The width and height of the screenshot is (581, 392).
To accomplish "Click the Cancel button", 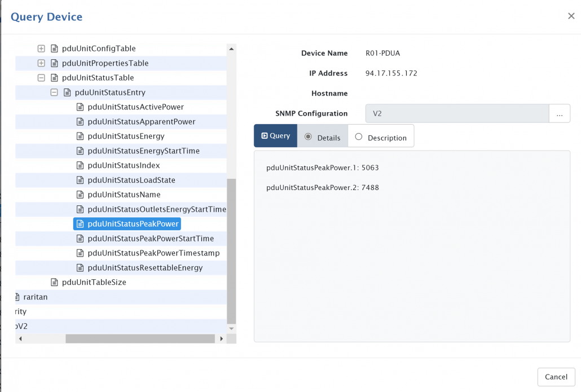I will click(556, 377).
